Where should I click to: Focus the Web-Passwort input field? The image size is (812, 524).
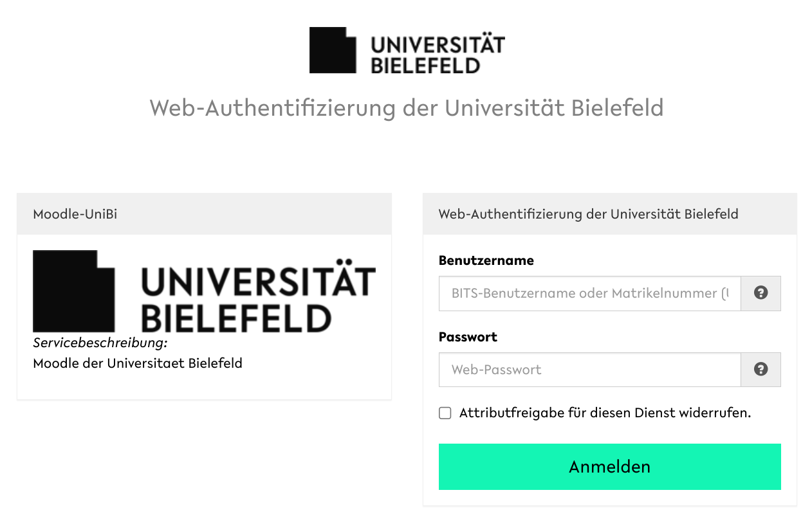pyautogui.click(x=589, y=370)
